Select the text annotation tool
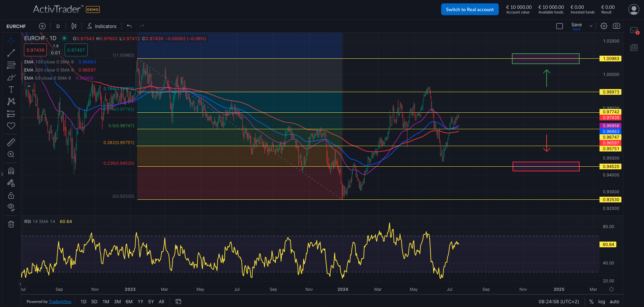 [11, 89]
